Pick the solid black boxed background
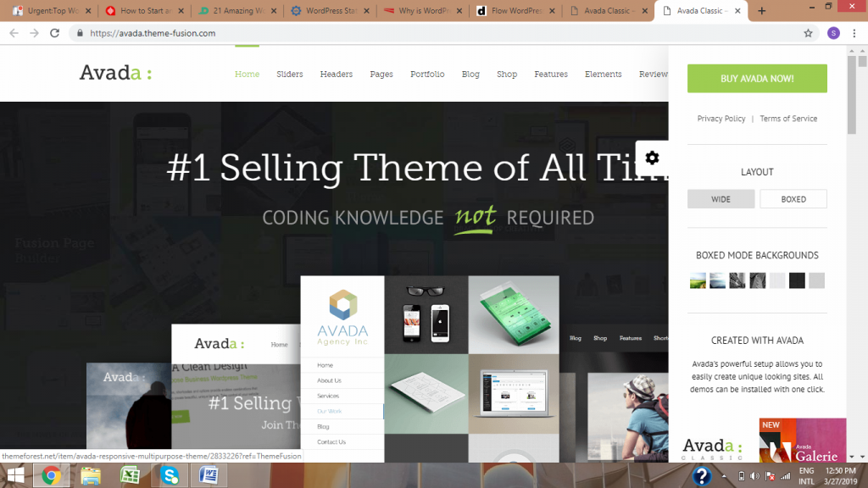The width and height of the screenshot is (868, 488). click(797, 280)
